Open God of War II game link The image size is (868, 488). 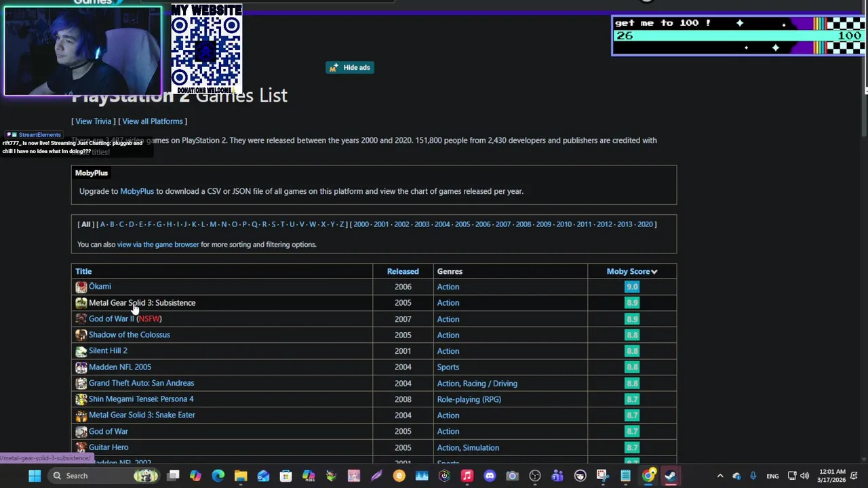click(x=111, y=319)
